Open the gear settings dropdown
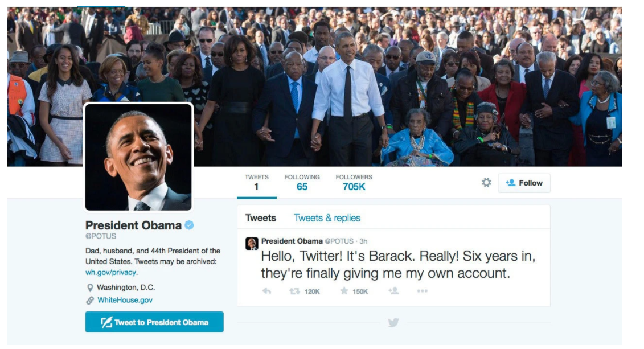Image resolution: width=644 pixels, height=349 pixels. [486, 182]
